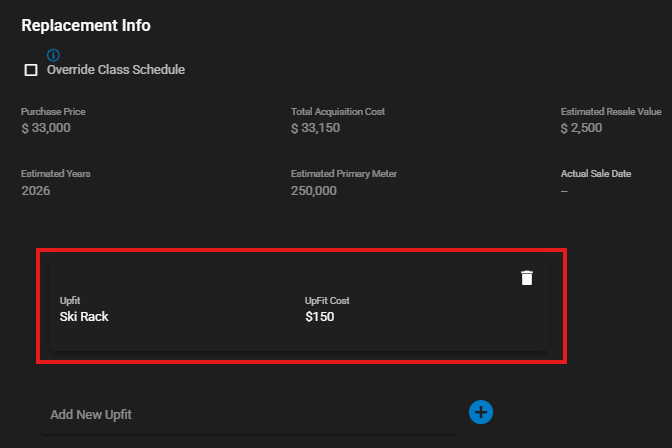Screen dimensions: 672x448
Task: Click the blue plus icon to add upfit
Action: 481,411
